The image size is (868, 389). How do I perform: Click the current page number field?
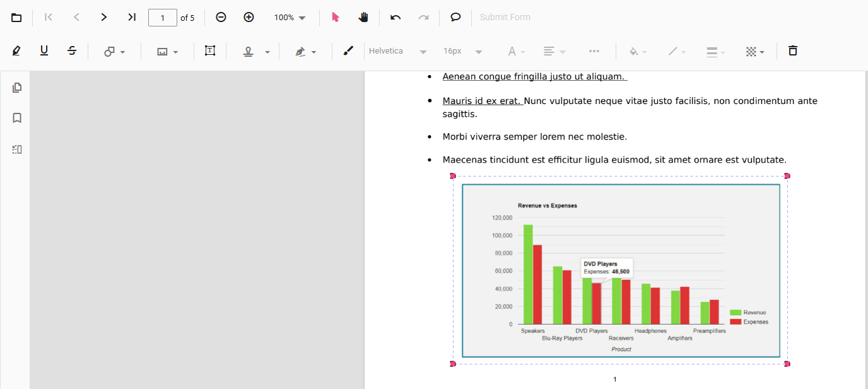pos(163,18)
